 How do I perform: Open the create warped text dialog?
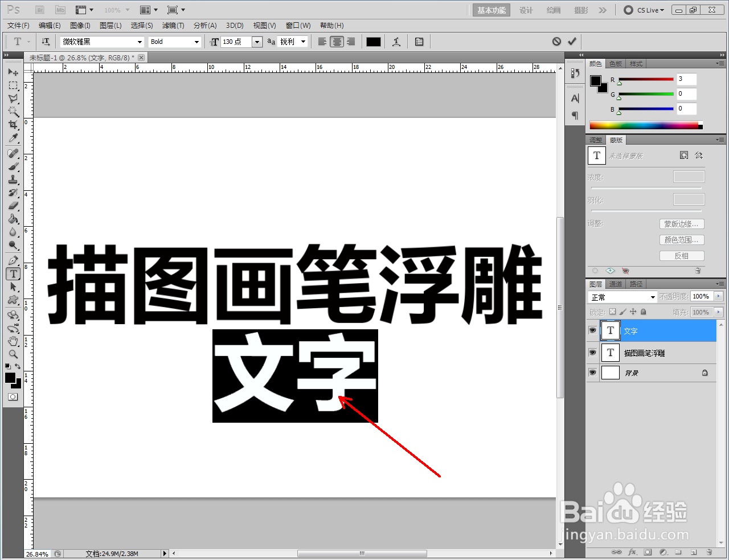click(x=396, y=42)
